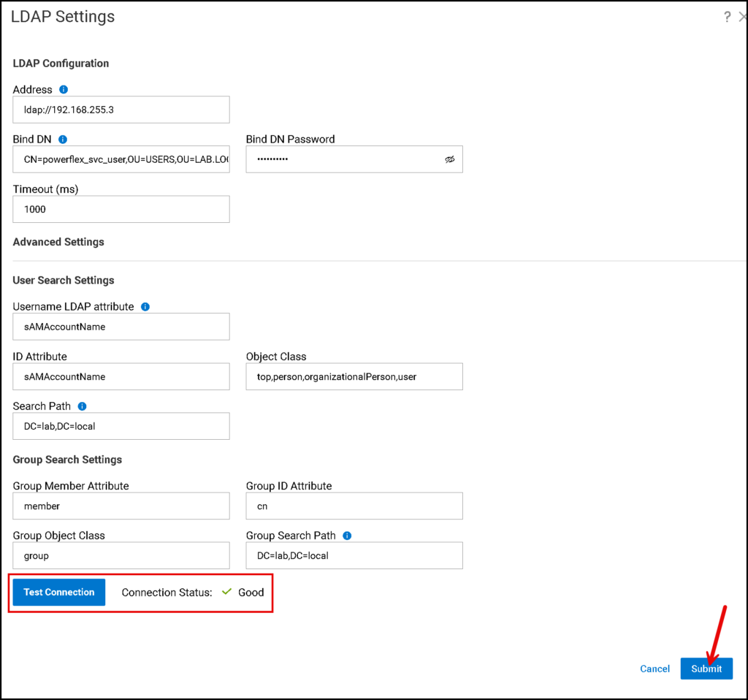Screen dimensions: 748x700
Task: Show Address field tooltip info icon
Action: click(x=64, y=89)
